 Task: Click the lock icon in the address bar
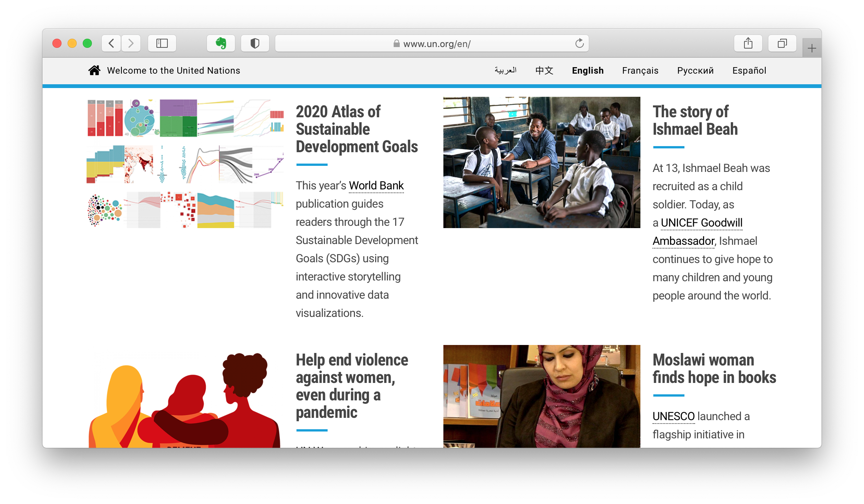(x=397, y=44)
